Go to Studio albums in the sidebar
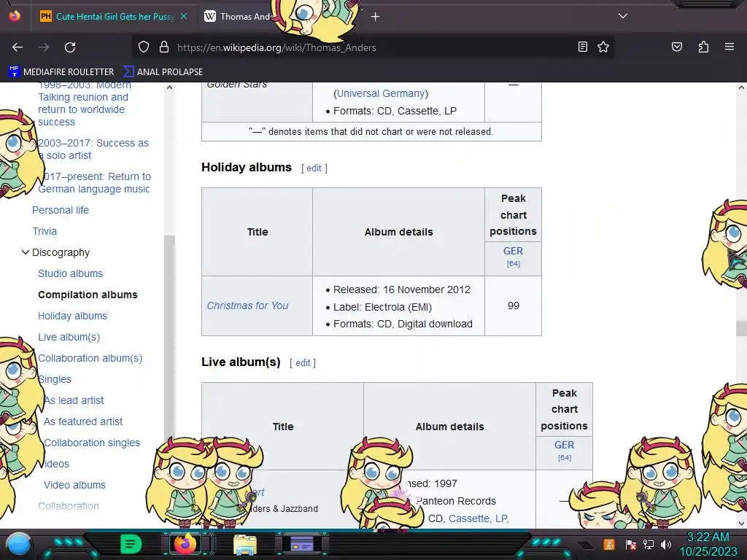747x560 pixels. pyautogui.click(x=71, y=273)
